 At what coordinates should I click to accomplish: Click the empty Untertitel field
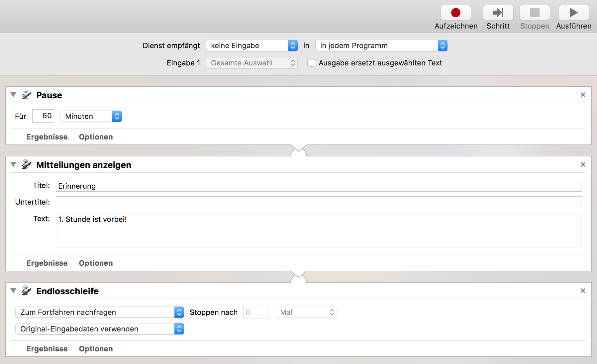click(319, 202)
